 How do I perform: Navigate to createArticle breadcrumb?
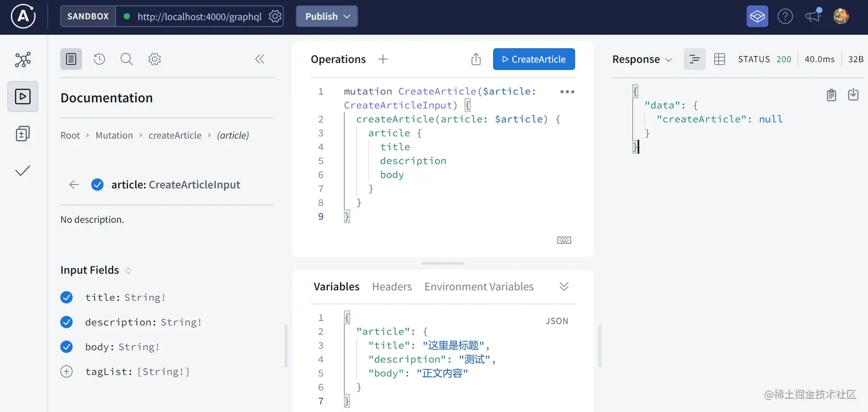pos(175,135)
